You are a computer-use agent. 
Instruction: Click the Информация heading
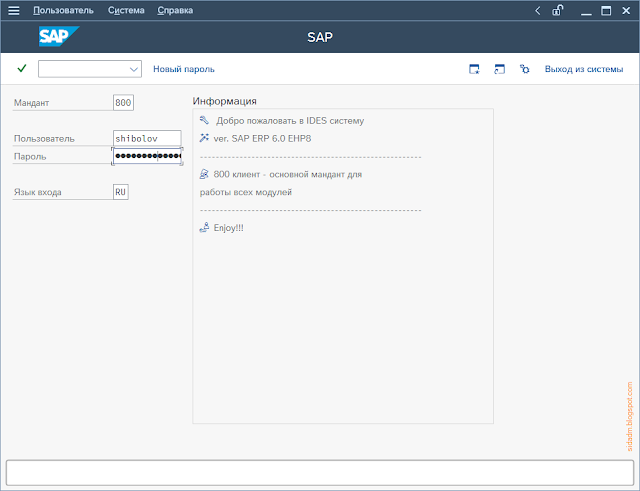click(224, 101)
